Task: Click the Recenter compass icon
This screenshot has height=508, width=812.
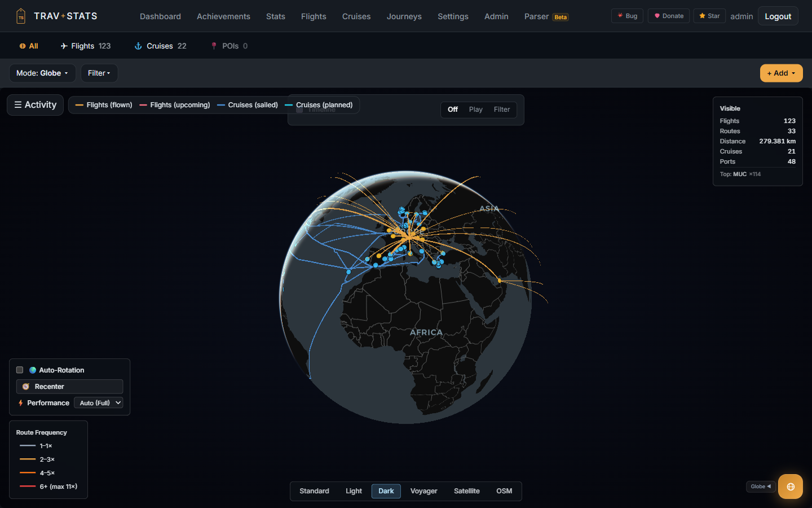Action: 26,387
